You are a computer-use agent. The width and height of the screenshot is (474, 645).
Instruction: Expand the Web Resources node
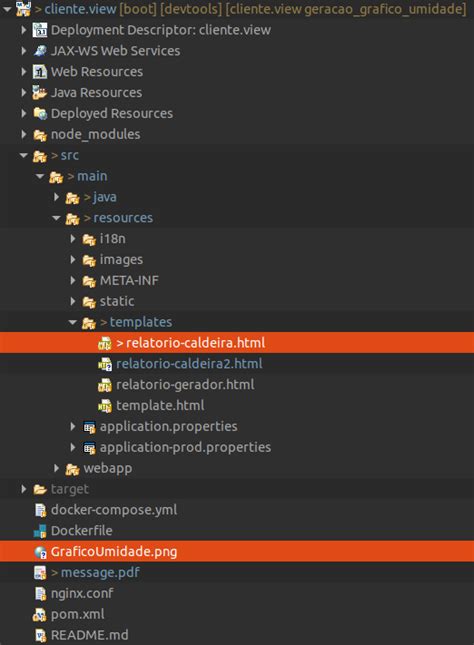click(24, 72)
